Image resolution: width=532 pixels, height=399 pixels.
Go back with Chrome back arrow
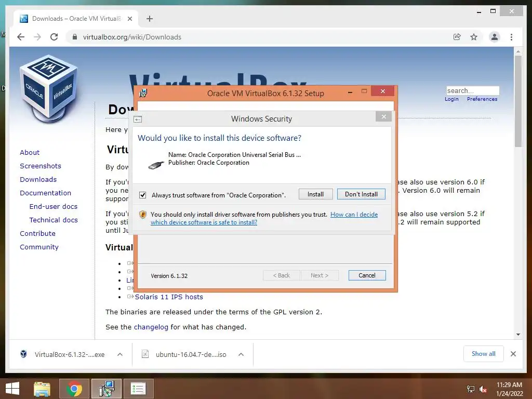[21, 37]
